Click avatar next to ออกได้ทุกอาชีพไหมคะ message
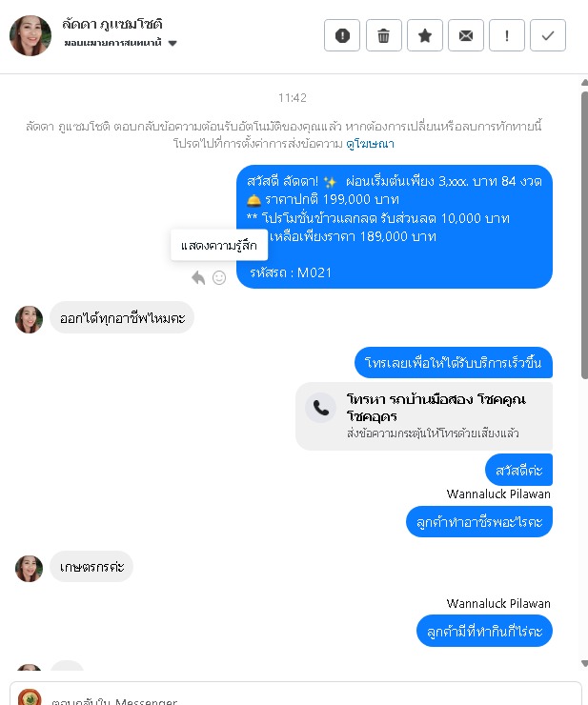Viewport: 588px width, 705px height. 30,320
